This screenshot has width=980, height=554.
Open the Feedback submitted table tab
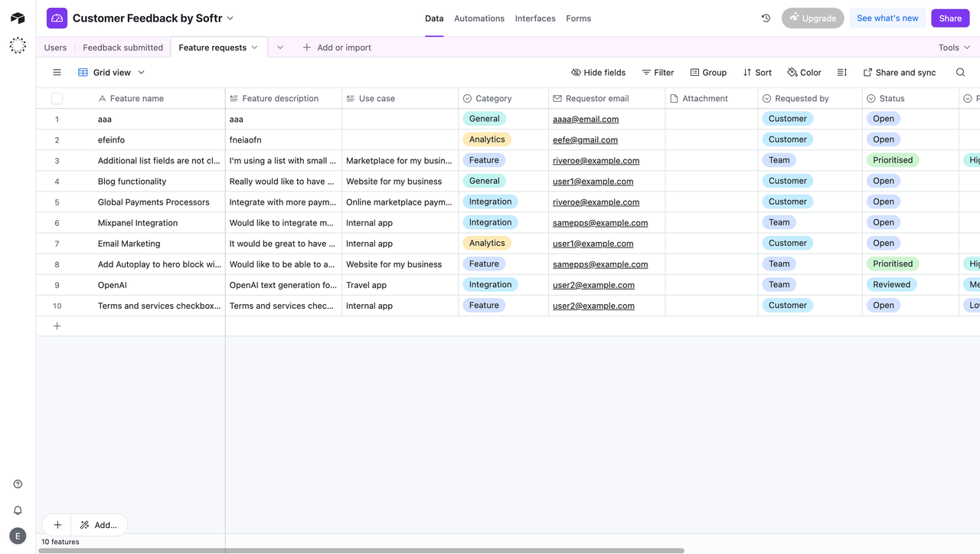tap(122, 48)
